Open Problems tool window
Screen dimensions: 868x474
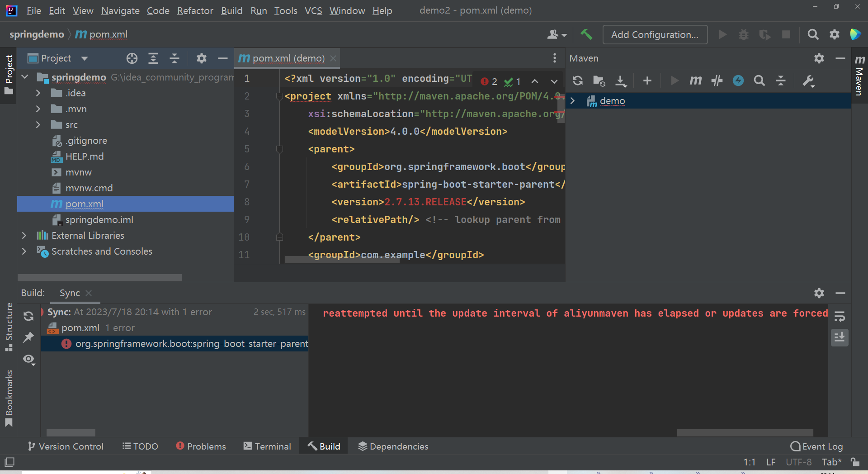click(201, 446)
